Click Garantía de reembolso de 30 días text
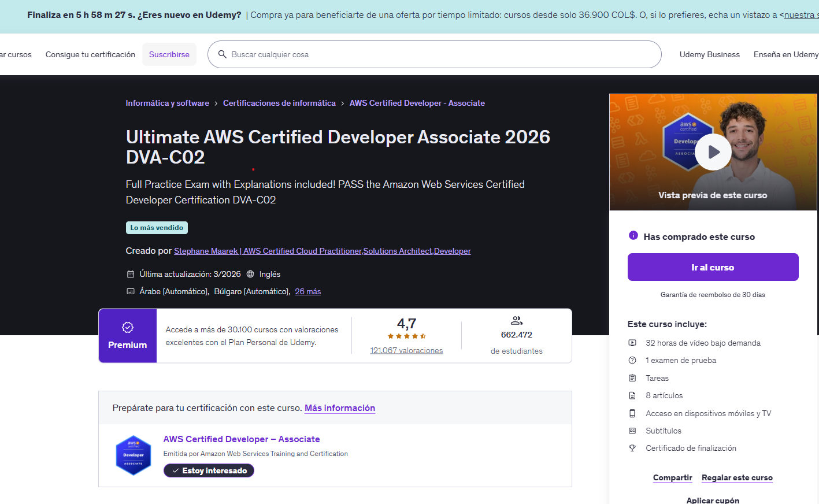The width and height of the screenshot is (819, 504). coord(713,295)
